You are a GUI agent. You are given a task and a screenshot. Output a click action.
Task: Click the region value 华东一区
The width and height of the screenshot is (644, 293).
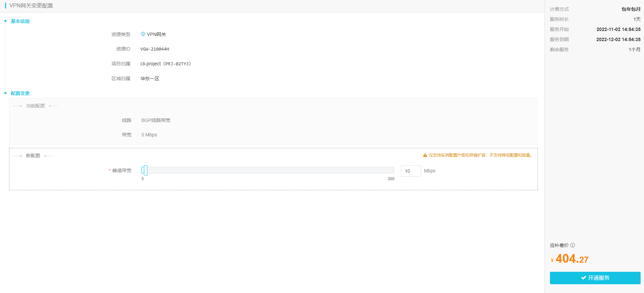(150, 78)
